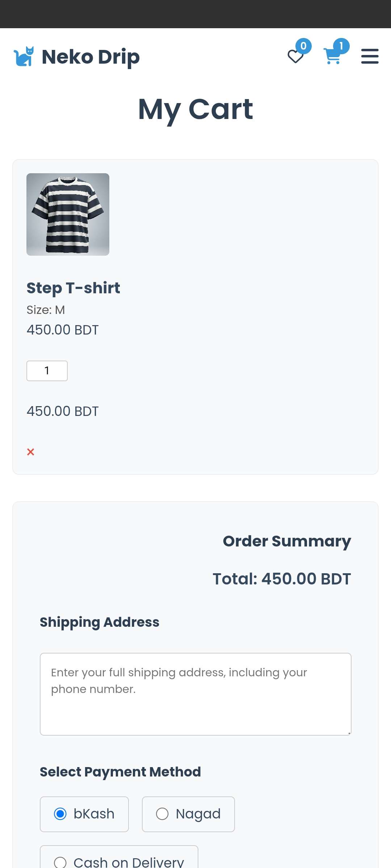Click the Order Summary heading
Screen dimensions: 391x868
click(x=287, y=541)
